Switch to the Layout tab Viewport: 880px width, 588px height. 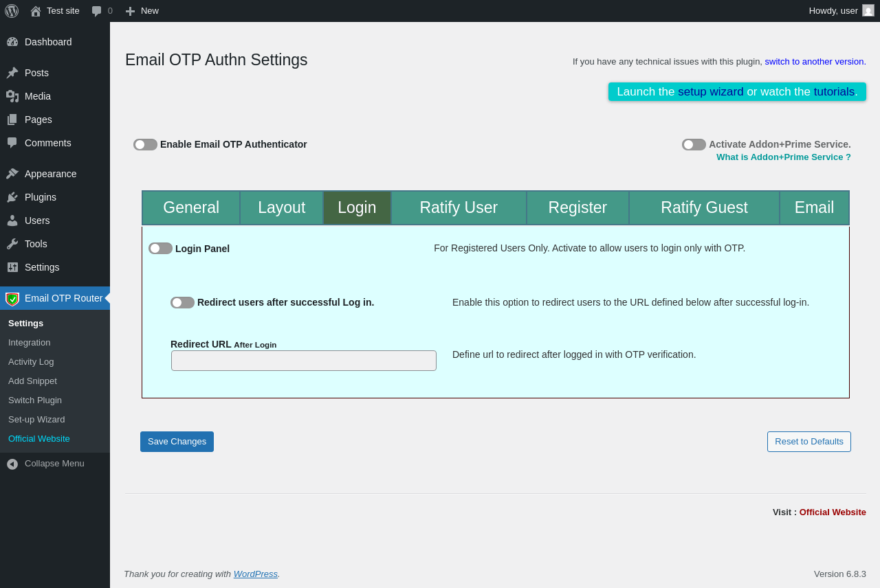point(282,207)
